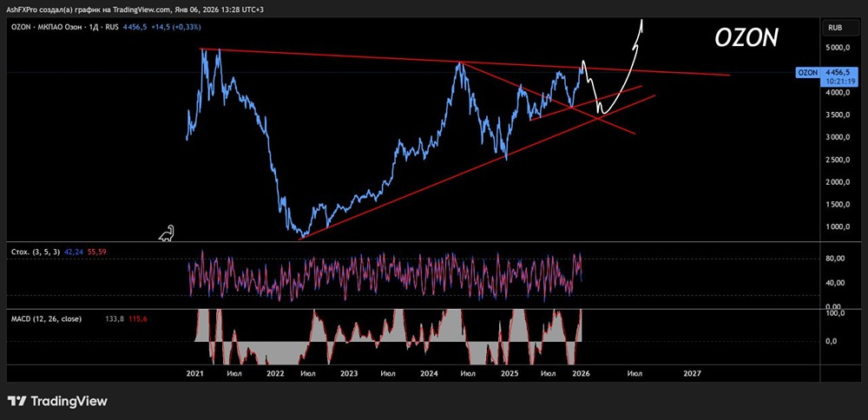868x420 pixels.
Task: Click the MACD value 133,8
Action: [115, 318]
